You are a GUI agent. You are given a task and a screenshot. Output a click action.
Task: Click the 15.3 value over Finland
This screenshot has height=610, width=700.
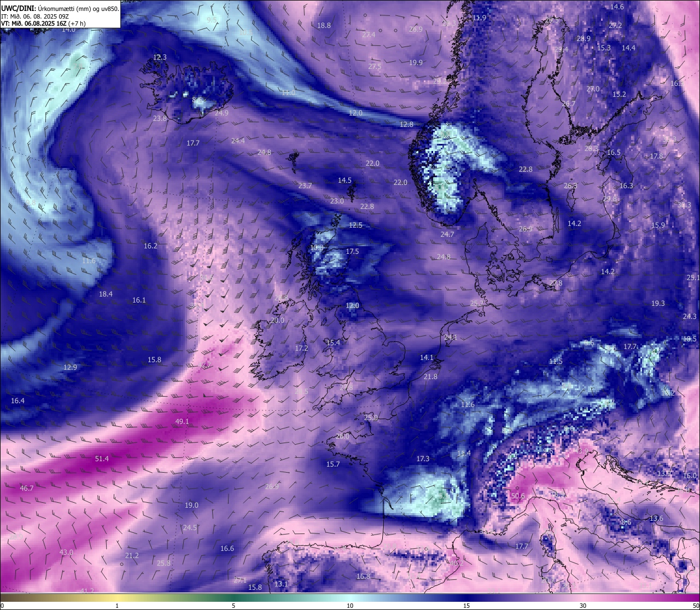(x=604, y=48)
